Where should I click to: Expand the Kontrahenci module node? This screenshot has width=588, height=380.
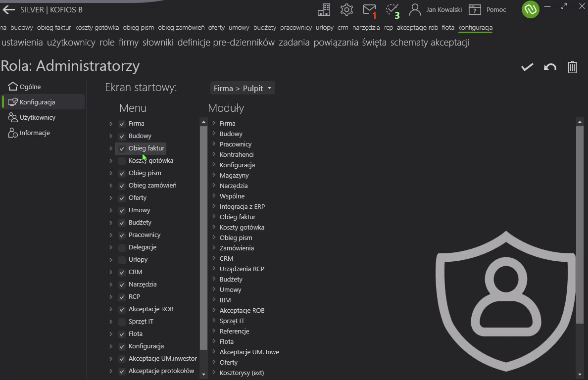point(214,154)
